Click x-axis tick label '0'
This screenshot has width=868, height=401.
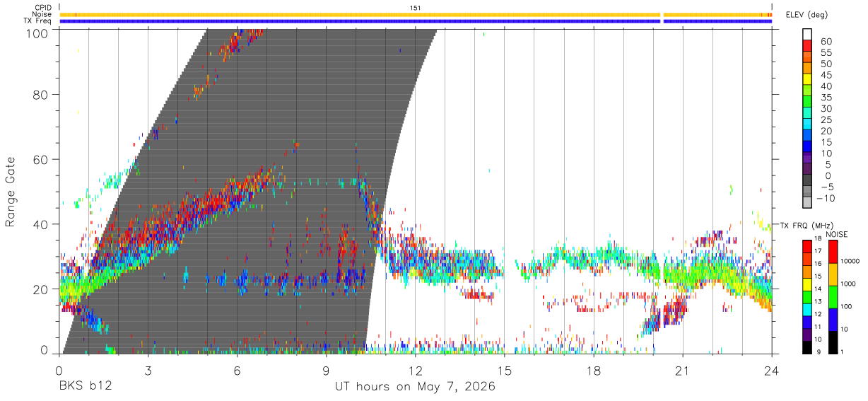click(x=59, y=370)
